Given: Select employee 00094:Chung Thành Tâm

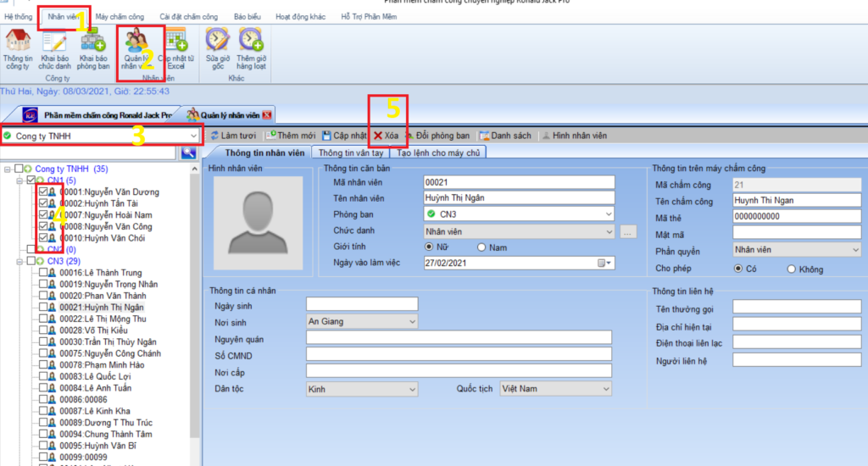Looking at the screenshot, I should [x=105, y=435].
